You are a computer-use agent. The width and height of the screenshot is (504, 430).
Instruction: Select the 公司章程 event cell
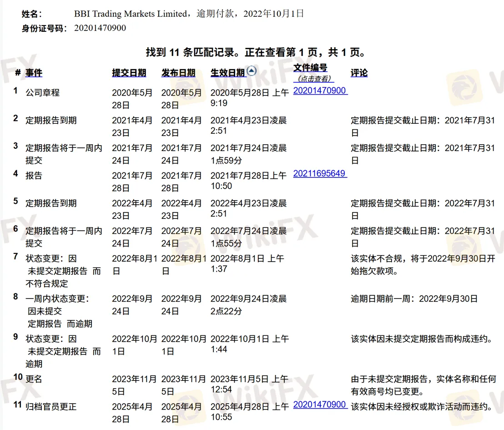pos(42,93)
